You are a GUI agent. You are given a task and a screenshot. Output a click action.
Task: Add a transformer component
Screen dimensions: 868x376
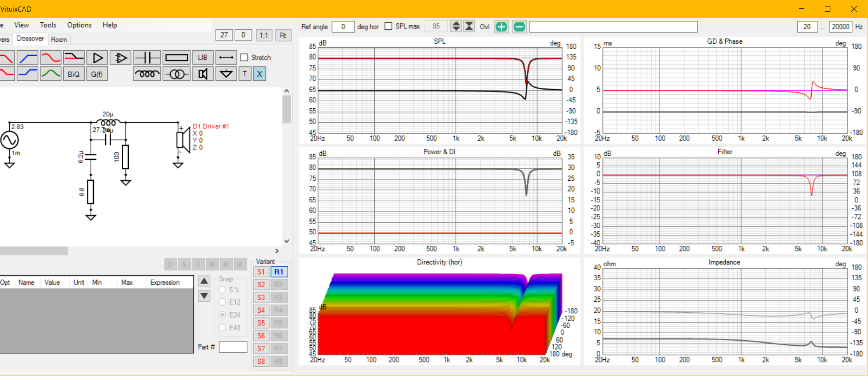[177, 74]
